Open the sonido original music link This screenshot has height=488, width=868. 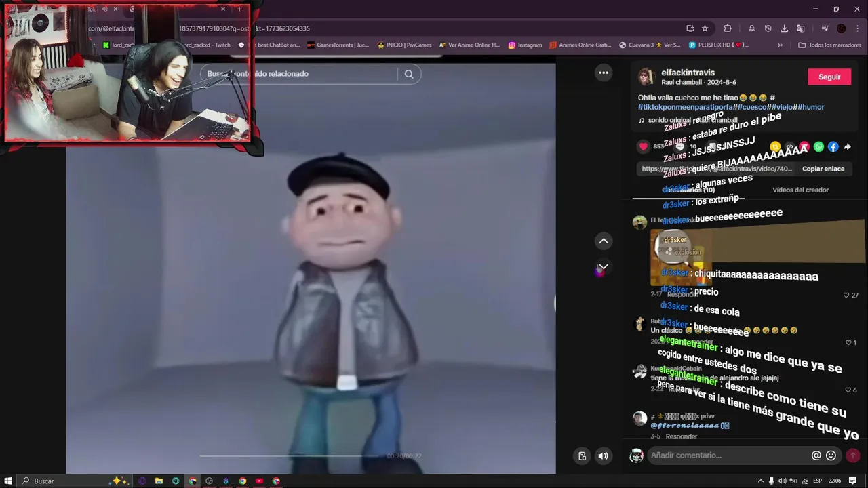click(x=688, y=120)
